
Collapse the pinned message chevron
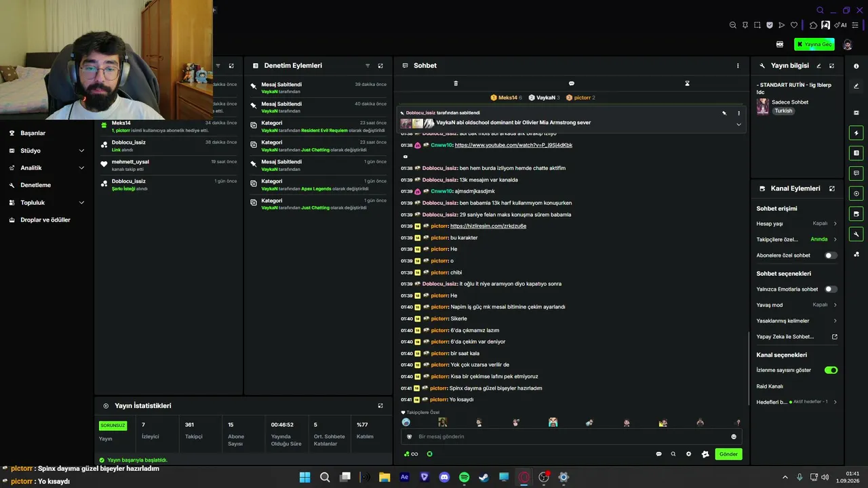click(738, 124)
